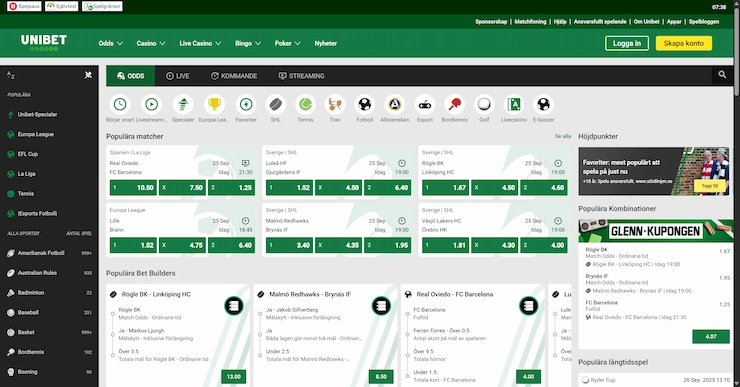Screen dimensions: 740x387
Task: Add 13.00 bet builder for Rögle BK - Linköping
Action: [234, 376]
